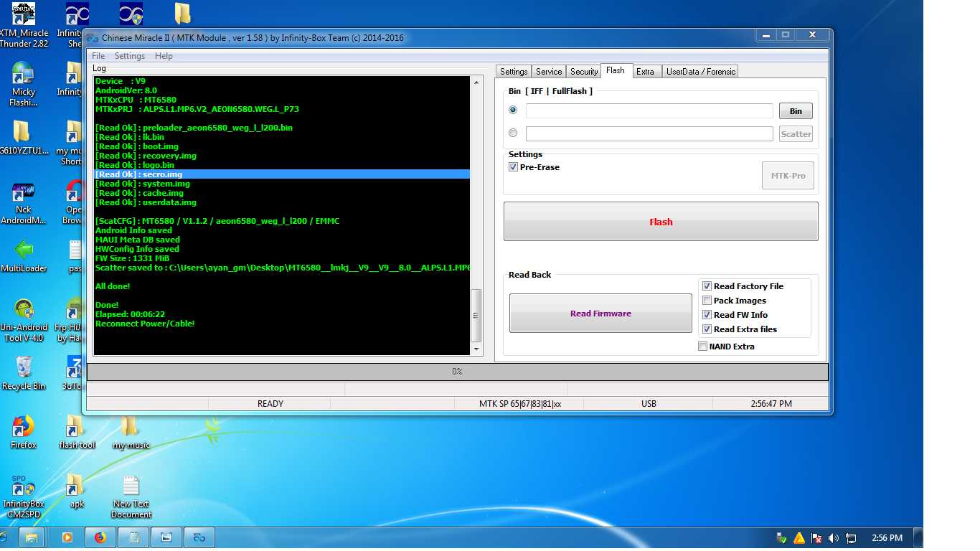Click the Scatter browse button

(796, 134)
